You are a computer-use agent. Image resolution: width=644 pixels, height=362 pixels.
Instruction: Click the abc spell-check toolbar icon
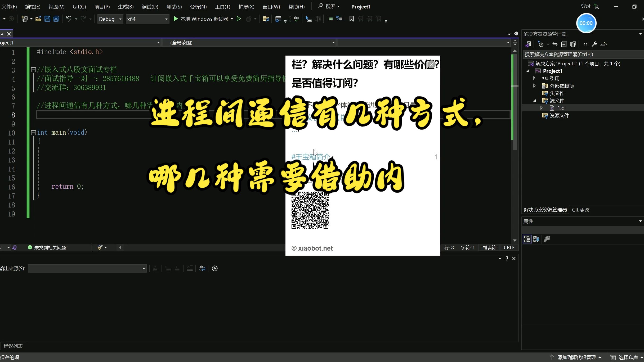click(x=296, y=19)
